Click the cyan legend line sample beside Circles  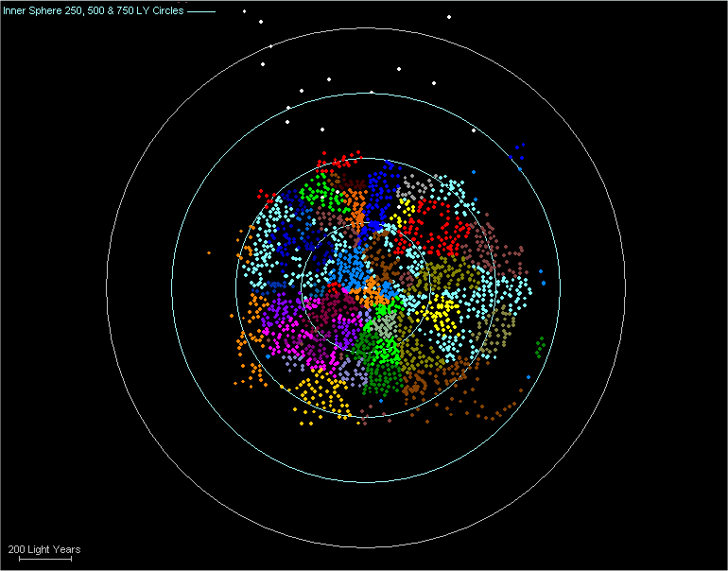[201, 11]
